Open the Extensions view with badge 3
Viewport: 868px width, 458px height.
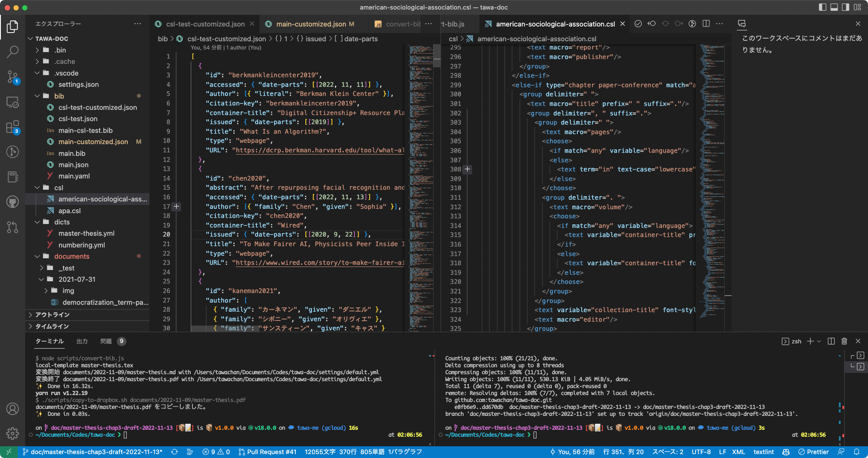13,127
